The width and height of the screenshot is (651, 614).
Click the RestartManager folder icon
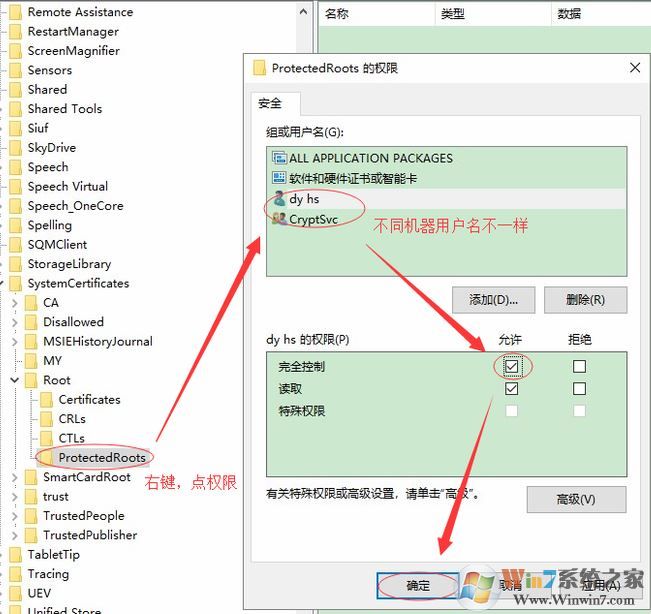pos(15,32)
